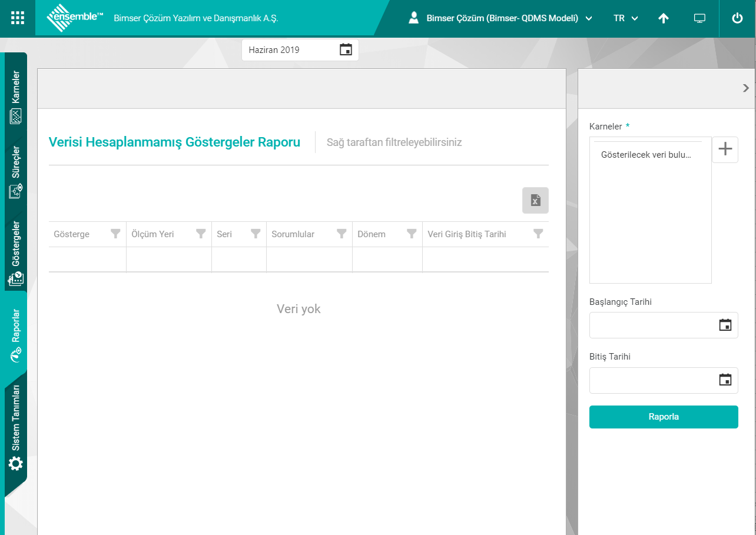The image size is (756, 535).
Task: Add a Karneler item with plus button
Action: click(x=725, y=149)
